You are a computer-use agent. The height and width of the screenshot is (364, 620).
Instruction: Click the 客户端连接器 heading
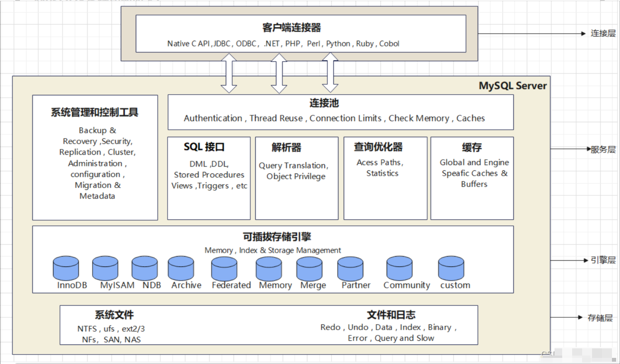[x=292, y=28]
